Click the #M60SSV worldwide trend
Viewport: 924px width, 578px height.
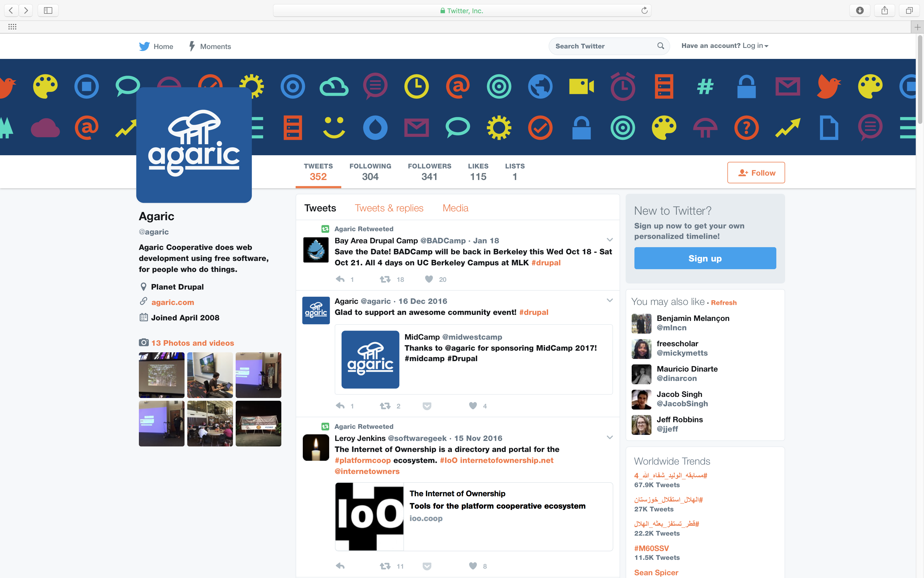[x=651, y=548]
